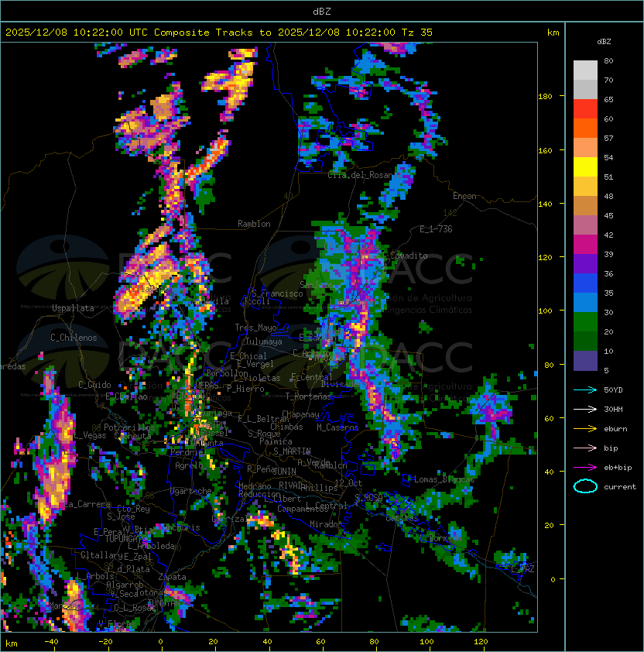Click the Lomas_Blancas place label

(444, 479)
